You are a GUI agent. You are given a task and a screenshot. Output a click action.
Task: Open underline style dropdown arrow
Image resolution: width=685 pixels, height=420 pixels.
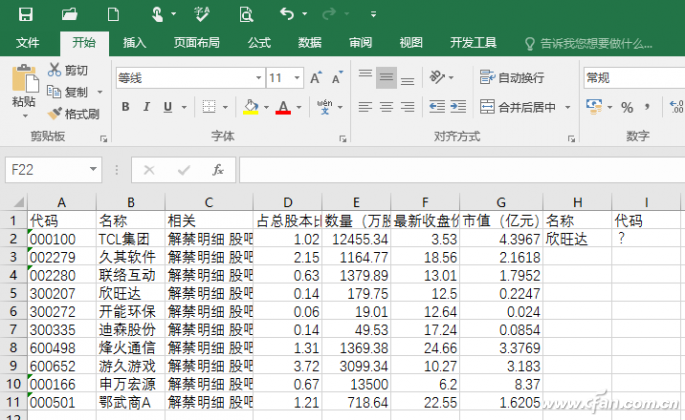point(184,107)
